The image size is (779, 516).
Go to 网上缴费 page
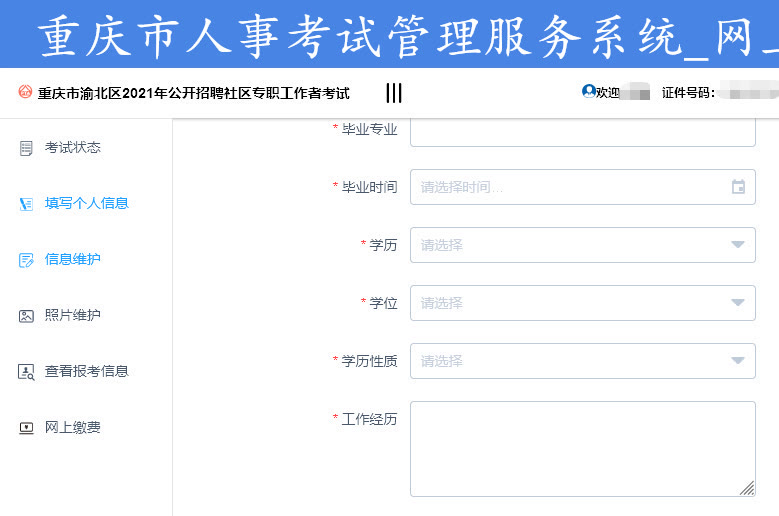click(73, 428)
